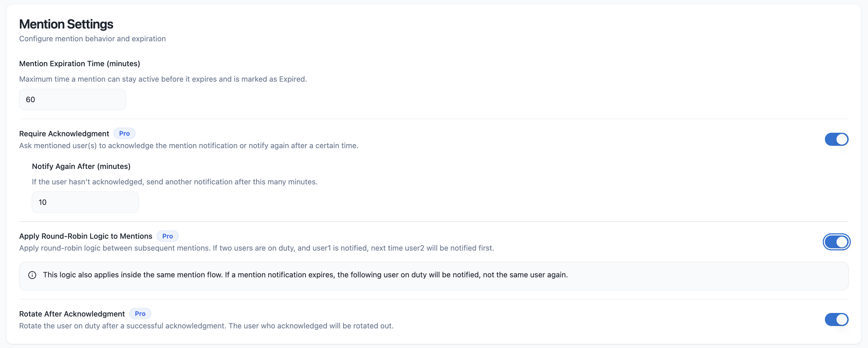Click the Rotate After Acknowledgment label
The width and height of the screenshot is (868, 348).
click(x=72, y=314)
